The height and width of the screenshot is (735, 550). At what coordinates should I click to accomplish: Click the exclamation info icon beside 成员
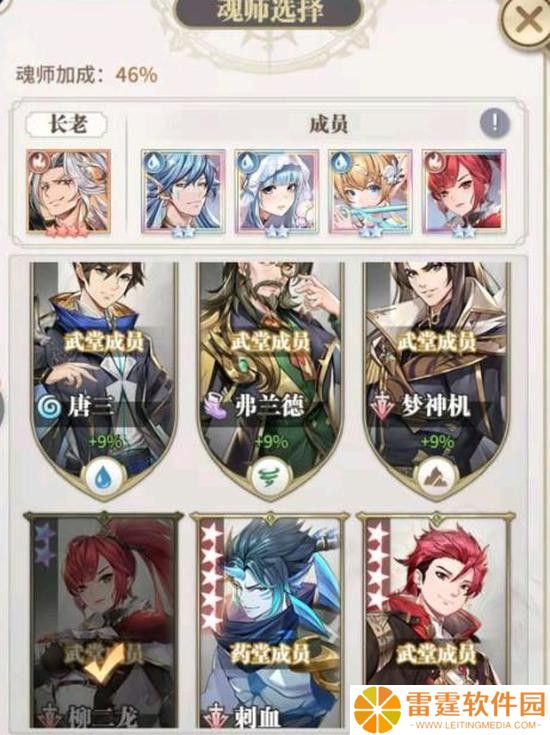tap(495, 123)
